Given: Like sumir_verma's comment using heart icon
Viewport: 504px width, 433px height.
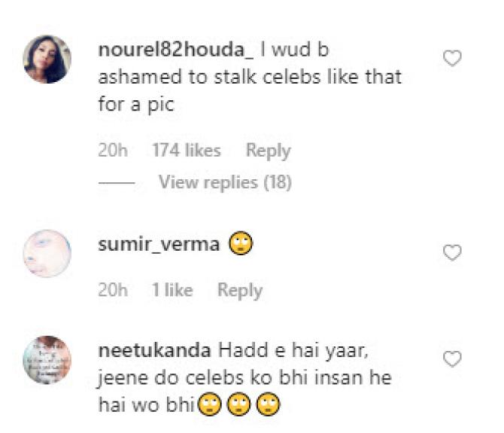Looking at the screenshot, I should (452, 252).
